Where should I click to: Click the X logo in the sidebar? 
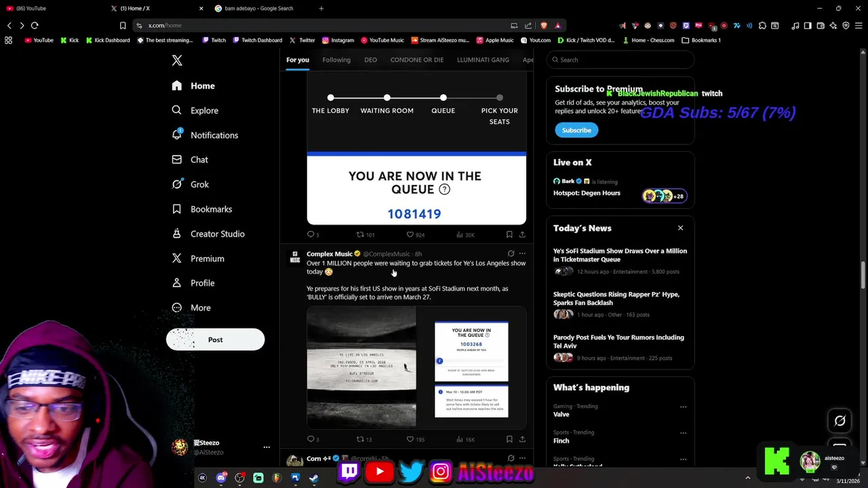[x=177, y=60]
